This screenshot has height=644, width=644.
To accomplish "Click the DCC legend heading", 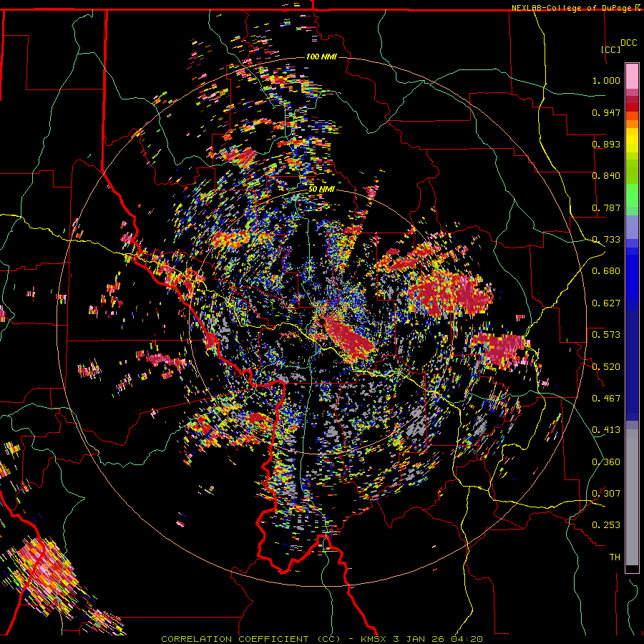I will coord(629,43).
